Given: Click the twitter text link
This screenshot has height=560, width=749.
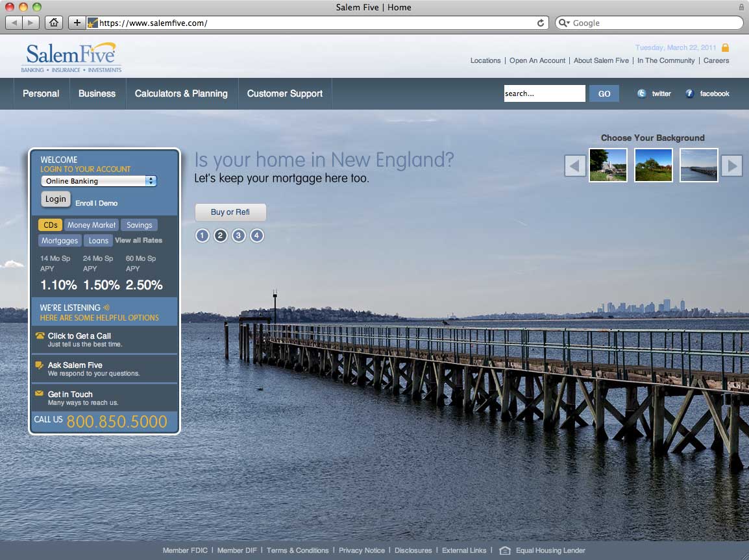Looking at the screenshot, I should click(661, 93).
